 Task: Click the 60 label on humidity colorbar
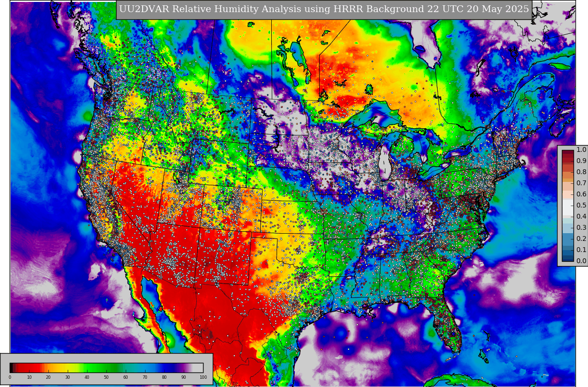tap(126, 377)
